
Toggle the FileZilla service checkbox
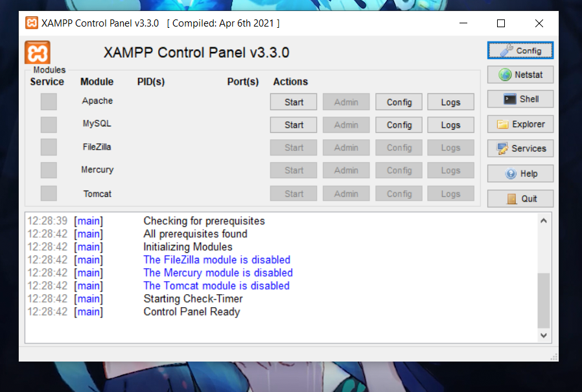click(49, 147)
